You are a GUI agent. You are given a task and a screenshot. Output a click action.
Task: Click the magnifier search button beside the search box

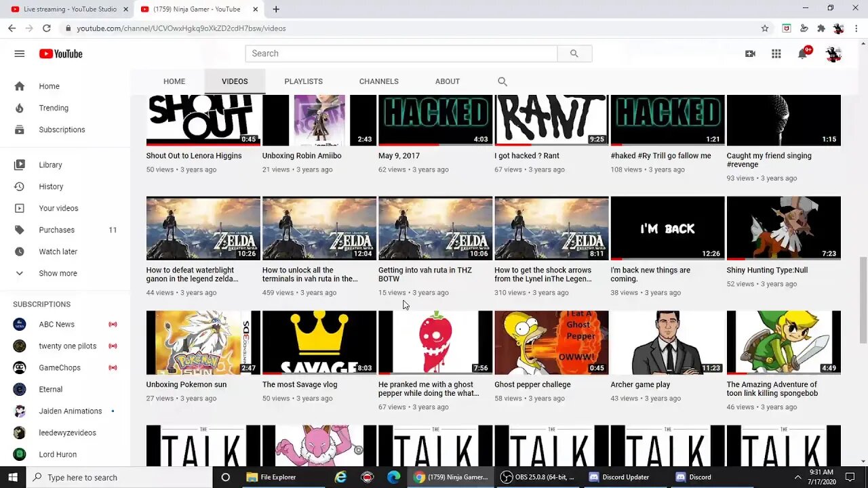(x=574, y=54)
